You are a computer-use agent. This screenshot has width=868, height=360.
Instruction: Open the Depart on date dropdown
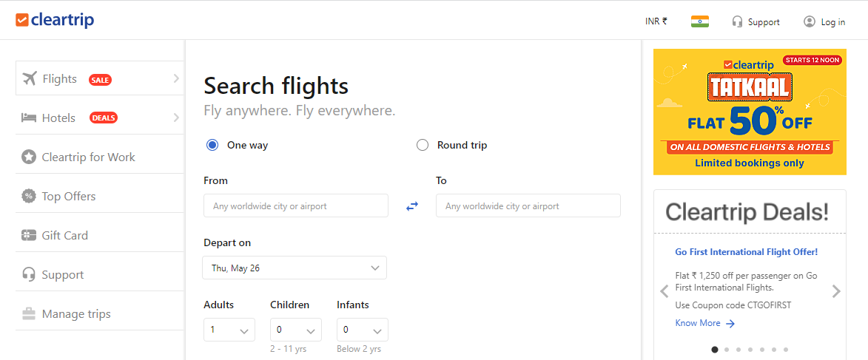click(295, 268)
